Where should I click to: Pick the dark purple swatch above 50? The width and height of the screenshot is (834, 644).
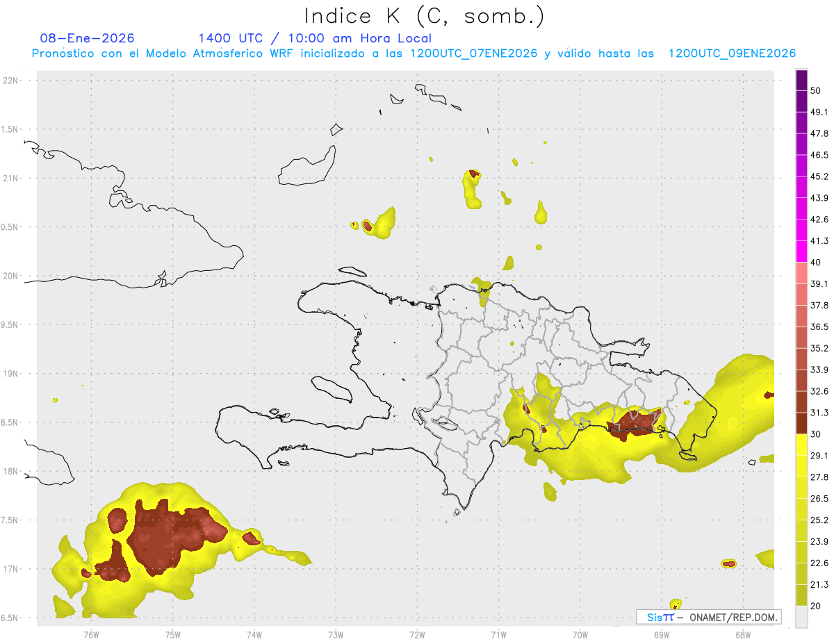(x=801, y=80)
